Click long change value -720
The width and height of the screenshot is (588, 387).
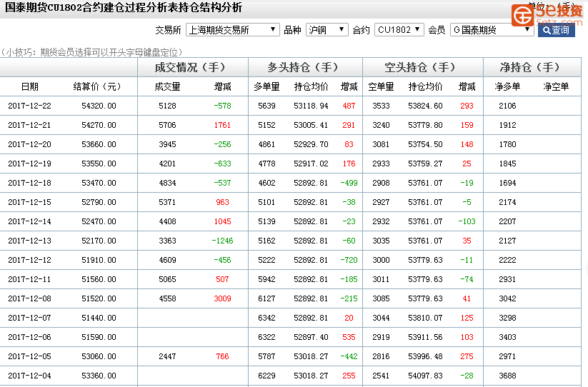click(x=349, y=261)
